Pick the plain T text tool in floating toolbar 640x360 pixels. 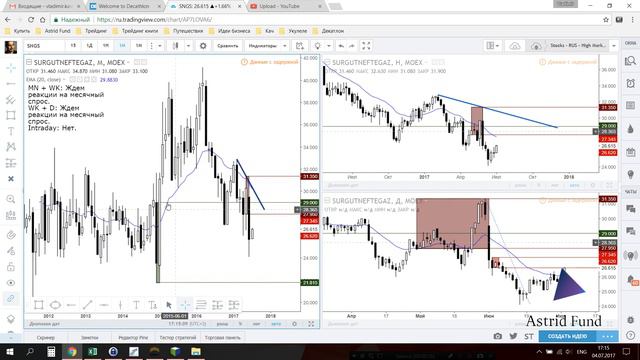pyautogui.click(x=136, y=305)
